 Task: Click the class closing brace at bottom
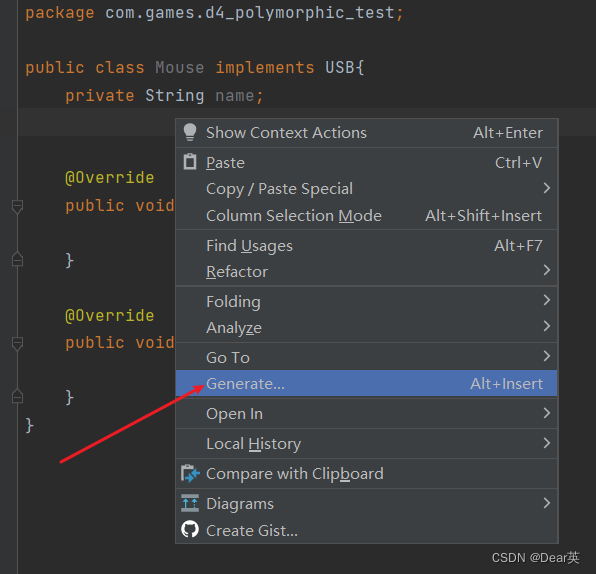tap(30, 425)
